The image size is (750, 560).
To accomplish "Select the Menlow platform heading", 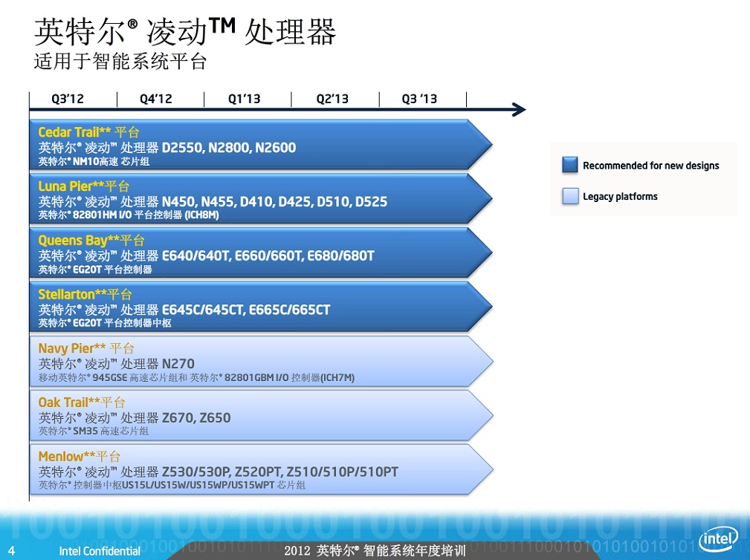I will pyautogui.click(x=79, y=456).
